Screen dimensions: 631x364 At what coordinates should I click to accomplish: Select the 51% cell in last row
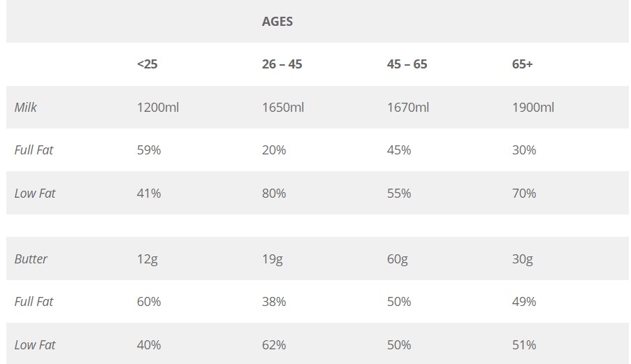coord(524,345)
